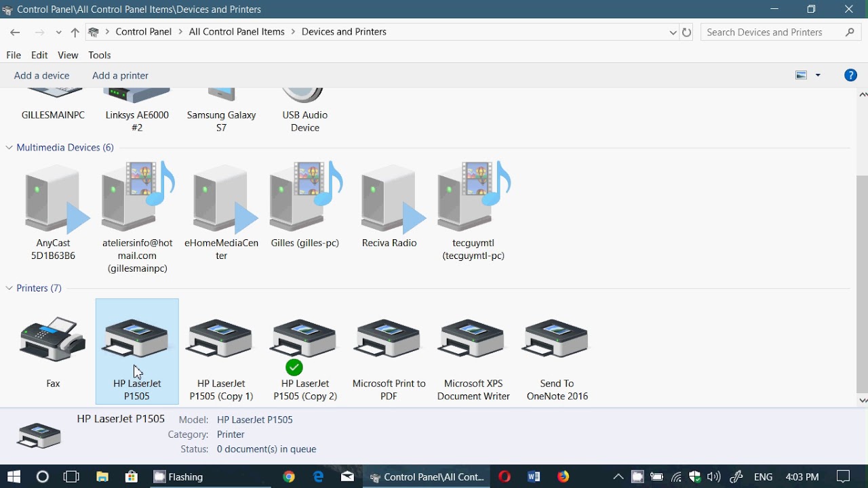
Task: Click the search magnifier icon
Action: pos(850,32)
